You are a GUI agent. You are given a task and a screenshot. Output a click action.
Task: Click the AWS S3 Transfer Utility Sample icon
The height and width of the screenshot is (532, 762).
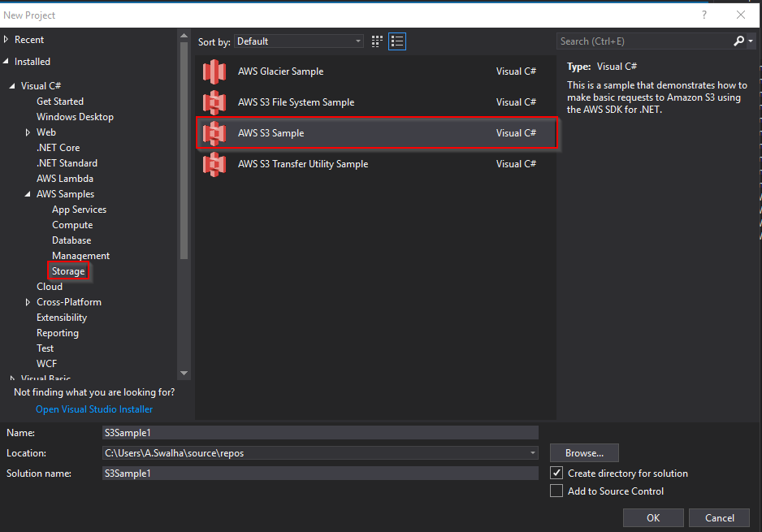pyautogui.click(x=214, y=164)
